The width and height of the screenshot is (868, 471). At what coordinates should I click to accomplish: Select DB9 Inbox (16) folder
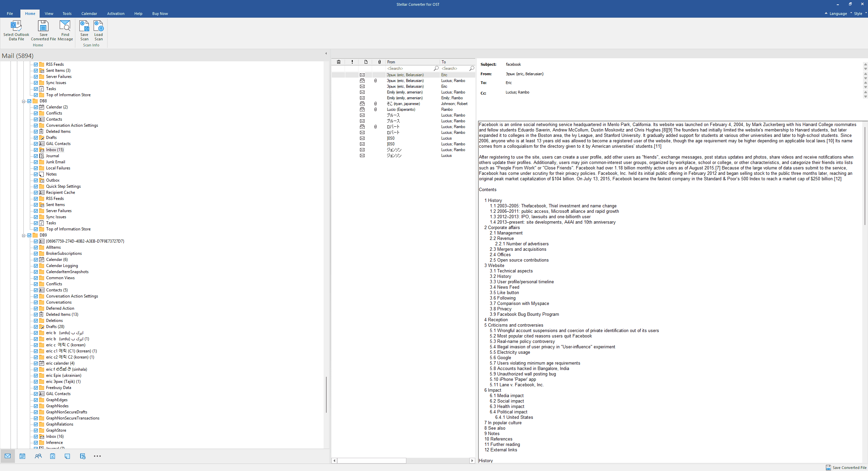55,436
